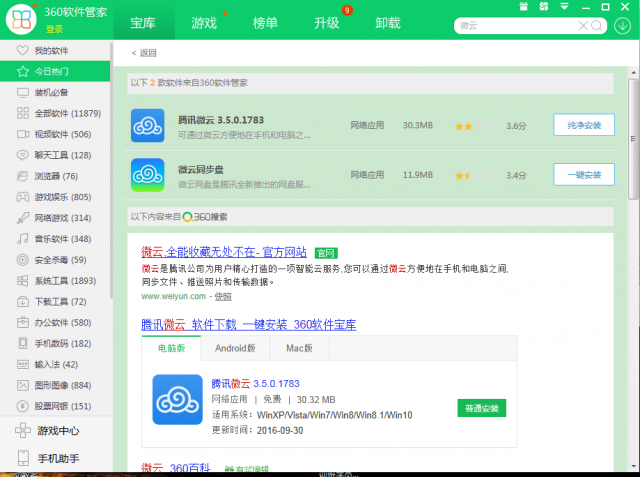
Task: Open 微云 全能收藏无处不在 官方网站 link
Action: 224,252
